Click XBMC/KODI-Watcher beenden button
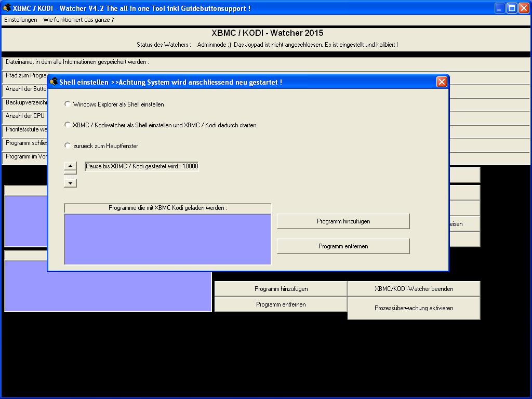532x399 pixels. [414, 289]
